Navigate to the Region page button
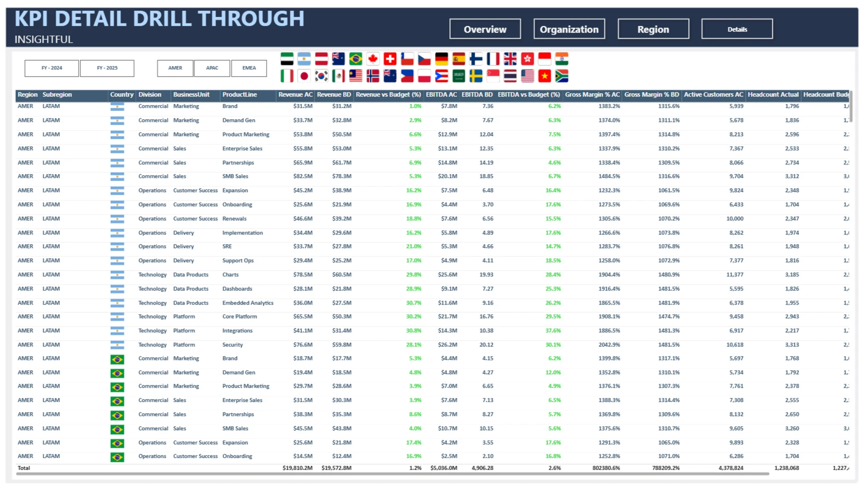868x488 pixels. [x=653, y=29]
